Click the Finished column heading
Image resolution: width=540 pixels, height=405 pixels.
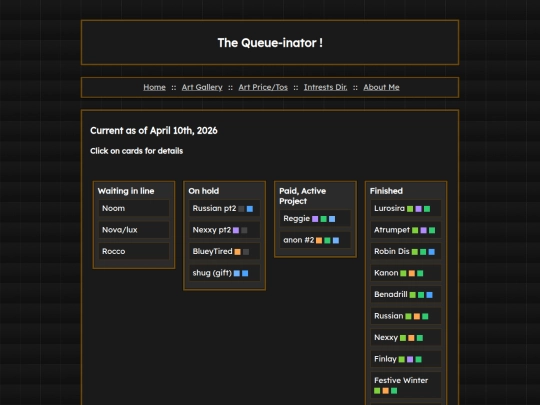[x=386, y=191]
